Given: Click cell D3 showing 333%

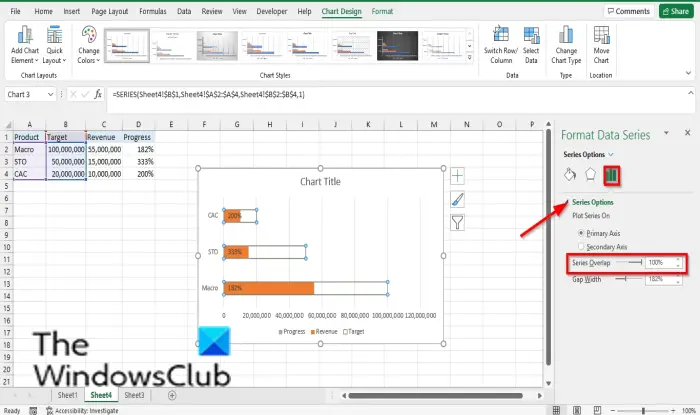Looking at the screenshot, I should click(x=138, y=162).
